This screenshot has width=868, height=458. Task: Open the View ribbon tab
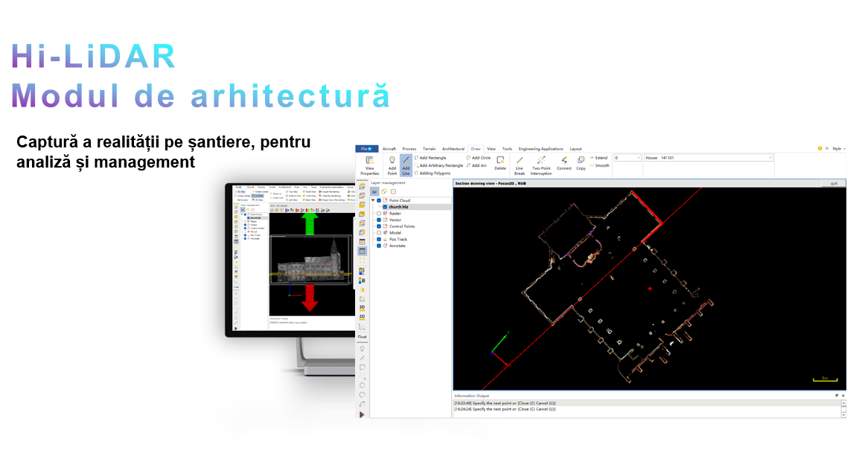coord(491,149)
